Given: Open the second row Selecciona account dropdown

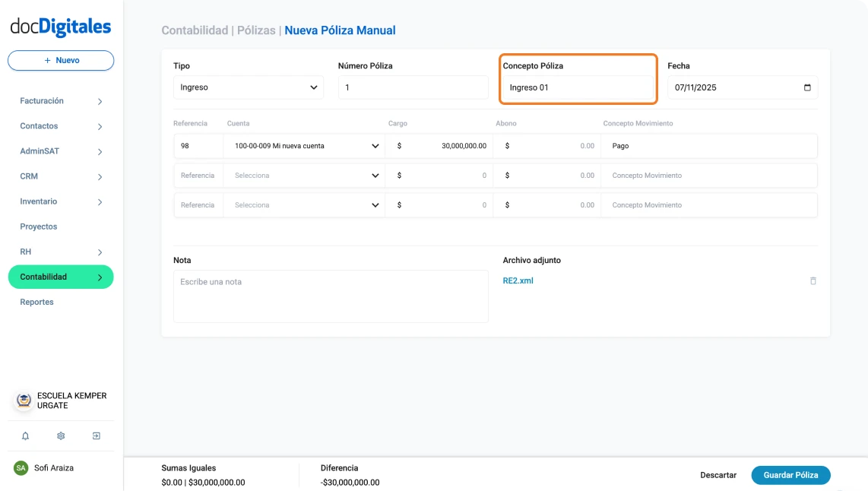Looking at the screenshot, I should tap(303, 176).
